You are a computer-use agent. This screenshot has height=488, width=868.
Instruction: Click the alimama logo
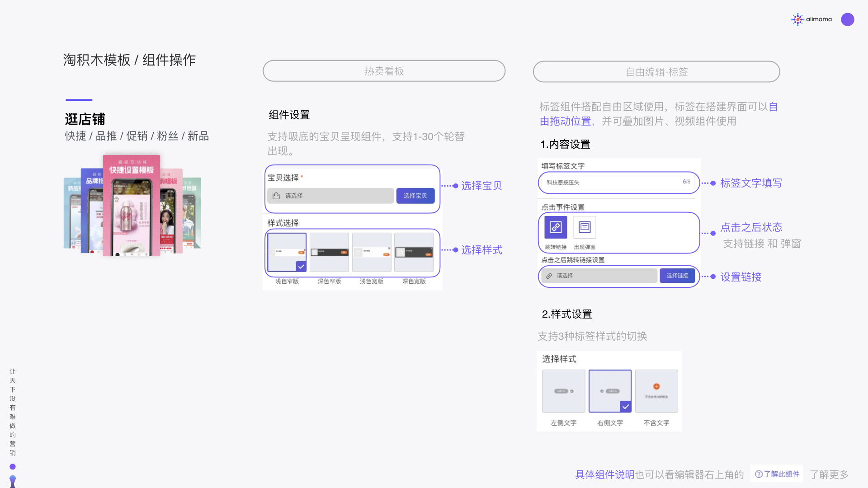(811, 19)
